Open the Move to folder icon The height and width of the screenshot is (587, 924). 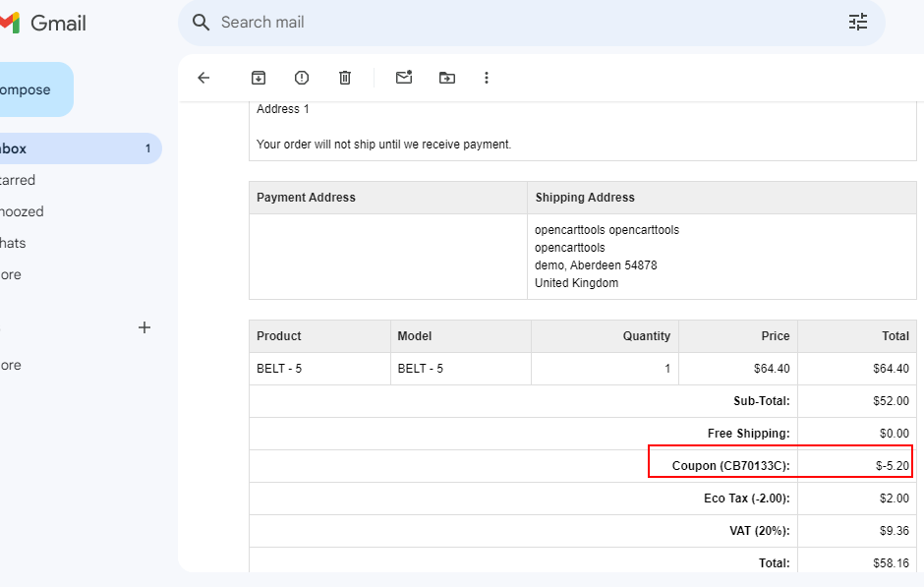click(x=447, y=78)
